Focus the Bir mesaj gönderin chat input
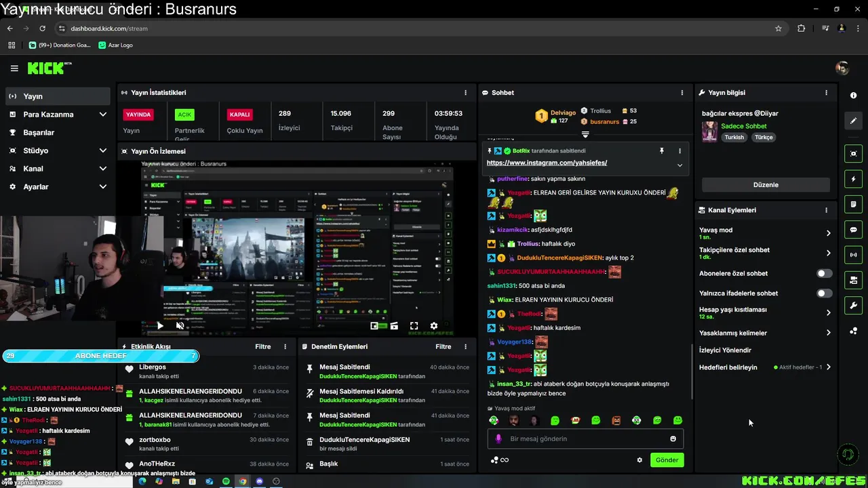Viewport: 868px width, 488px height. tap(585, 439)
